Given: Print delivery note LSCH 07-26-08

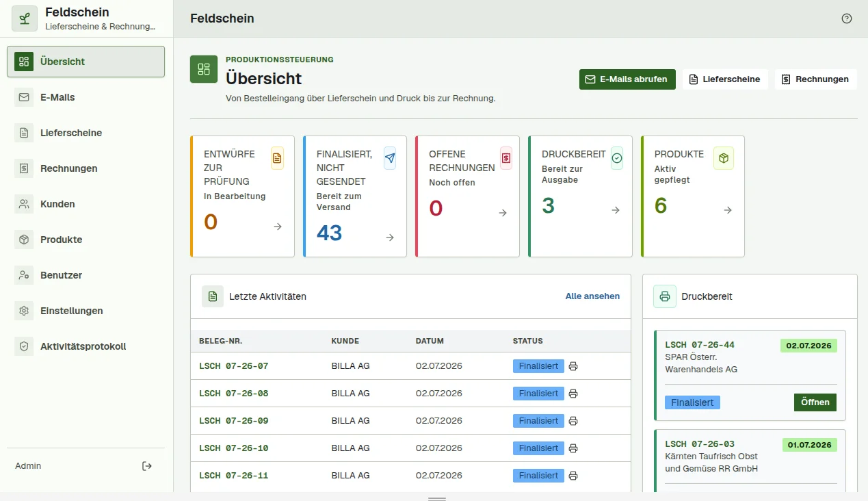Looking at the screenshot, I should tap(573, 394).
